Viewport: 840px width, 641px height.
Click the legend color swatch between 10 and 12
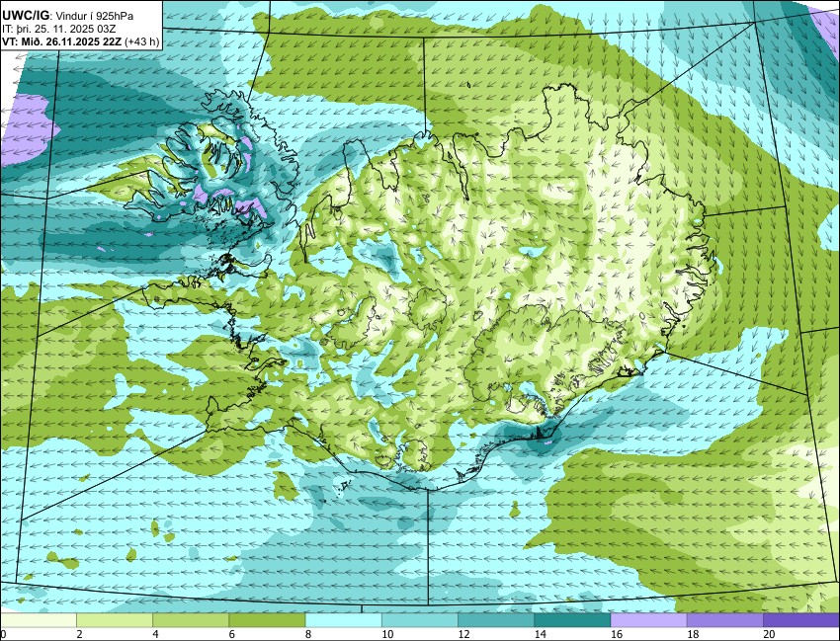[x=420, y=620]
